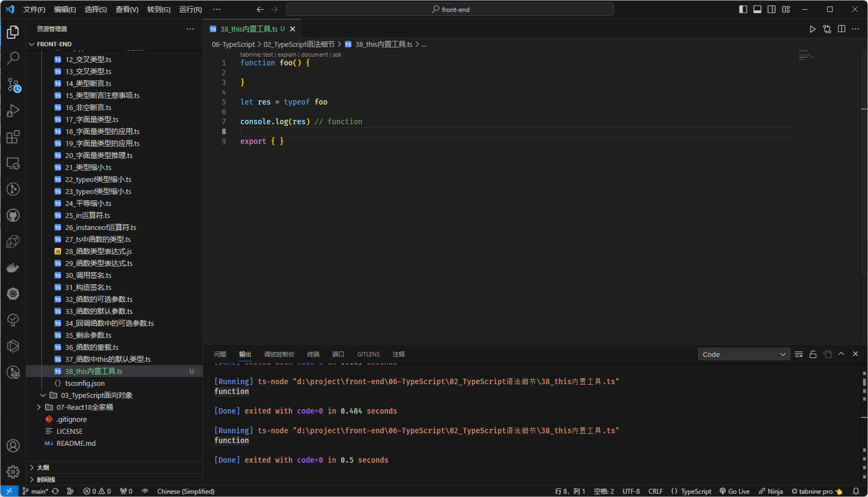Click the Run Code play button

click(812, 29)
